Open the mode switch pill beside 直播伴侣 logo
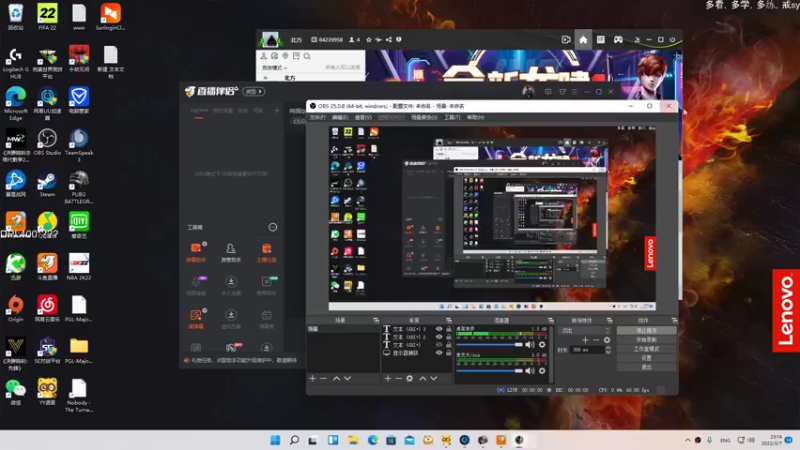Viewport: 800px width, 450px height. pos(254,92)
